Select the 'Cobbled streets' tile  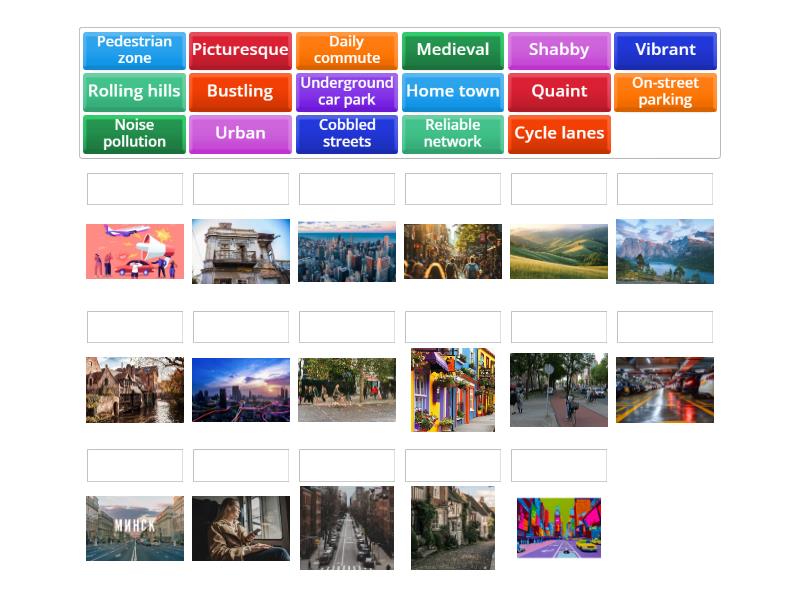(x=346, y=133)
